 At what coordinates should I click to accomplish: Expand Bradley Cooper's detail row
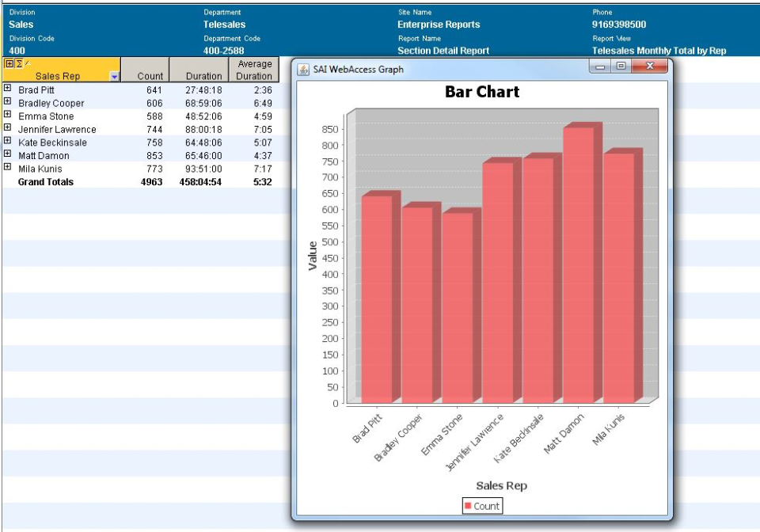[7, 103]
